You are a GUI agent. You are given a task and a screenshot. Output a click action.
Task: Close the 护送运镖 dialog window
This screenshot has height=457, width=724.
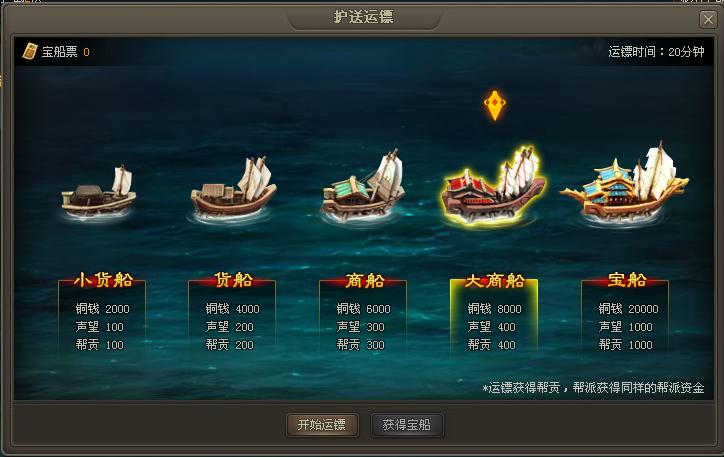pos(708,19)
